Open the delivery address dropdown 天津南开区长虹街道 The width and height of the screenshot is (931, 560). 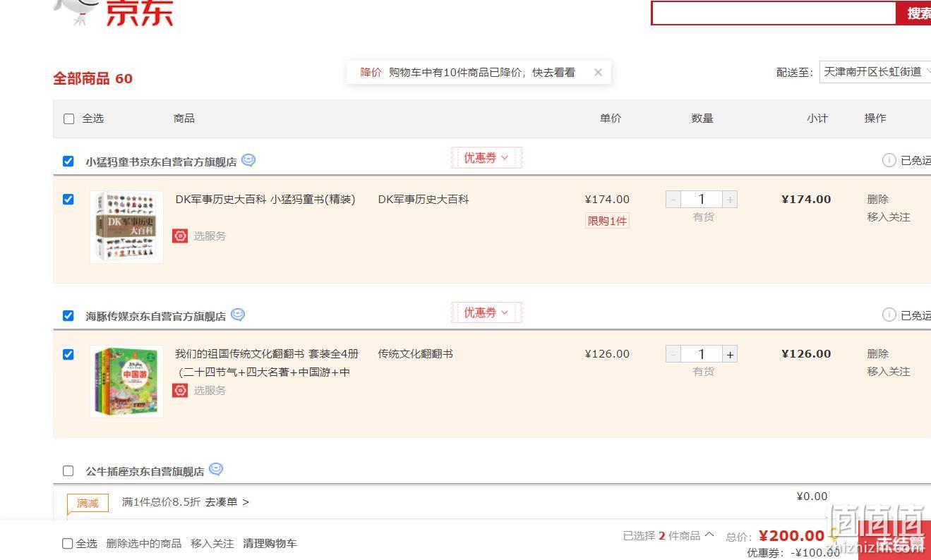pos(875,71)
